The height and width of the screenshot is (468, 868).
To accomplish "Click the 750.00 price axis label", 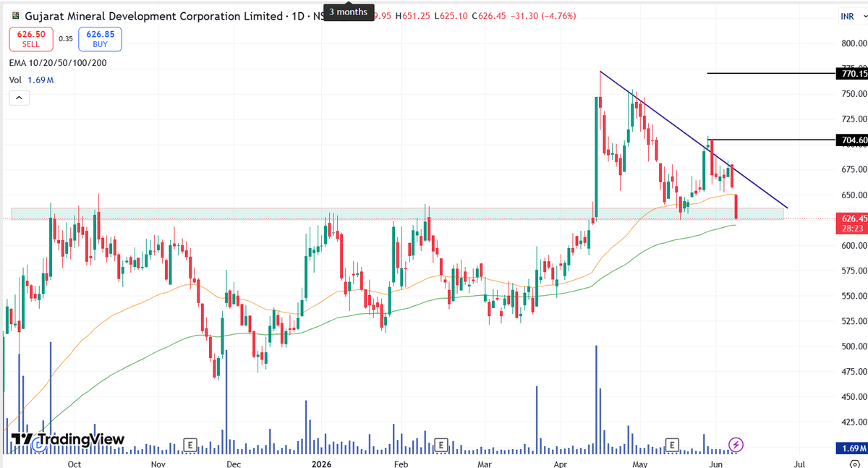I will 854,93.
